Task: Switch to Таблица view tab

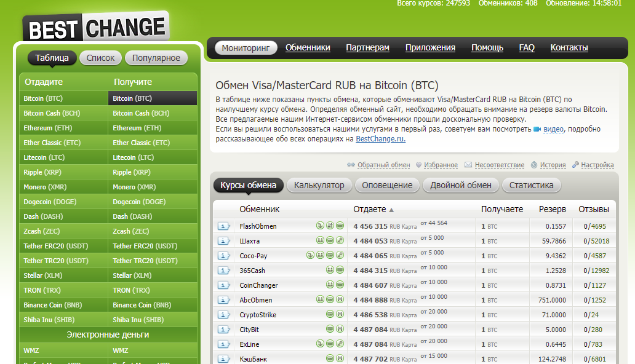Action: point(52,58)
